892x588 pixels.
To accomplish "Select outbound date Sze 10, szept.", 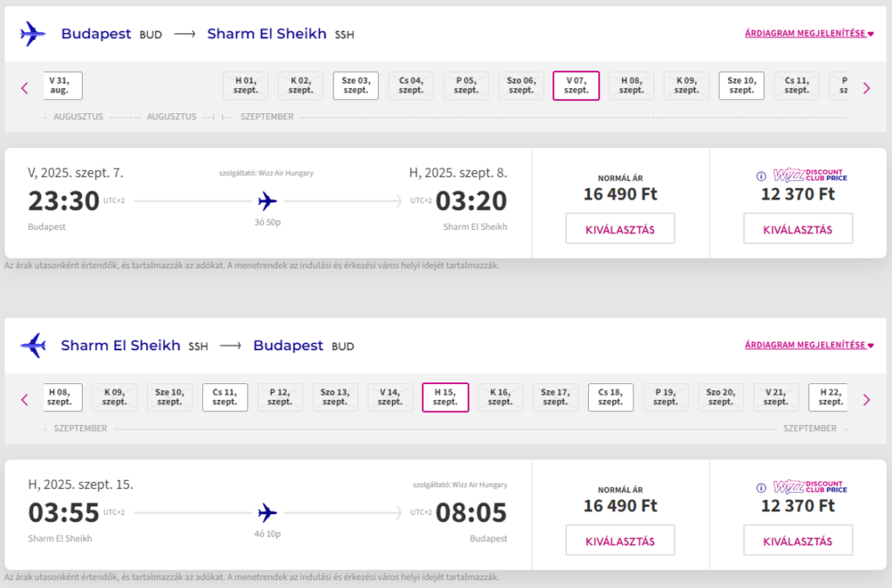I will (x=741, y=85).
